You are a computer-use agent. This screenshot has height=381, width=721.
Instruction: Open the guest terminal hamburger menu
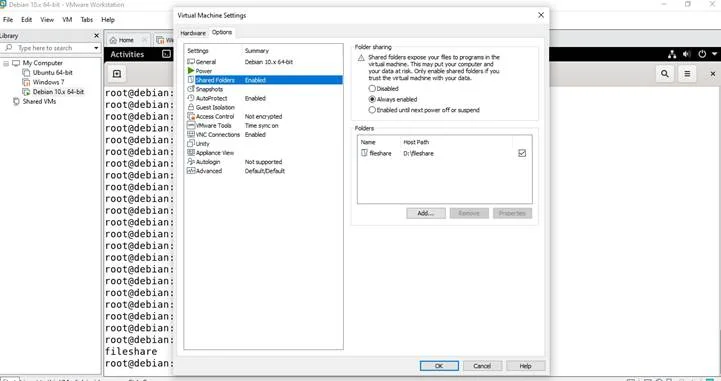(687, 74)
